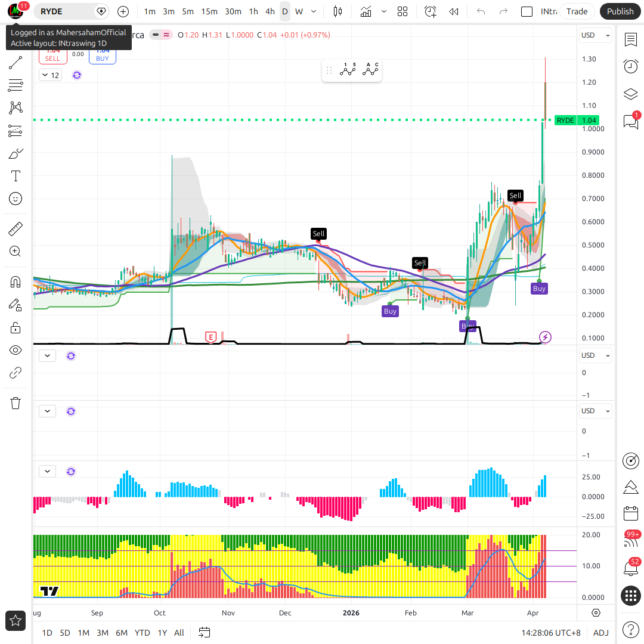This screenshot has height=644, width=644.
Task: Select the ruler measure tool
Action: (x=16, y=228)
